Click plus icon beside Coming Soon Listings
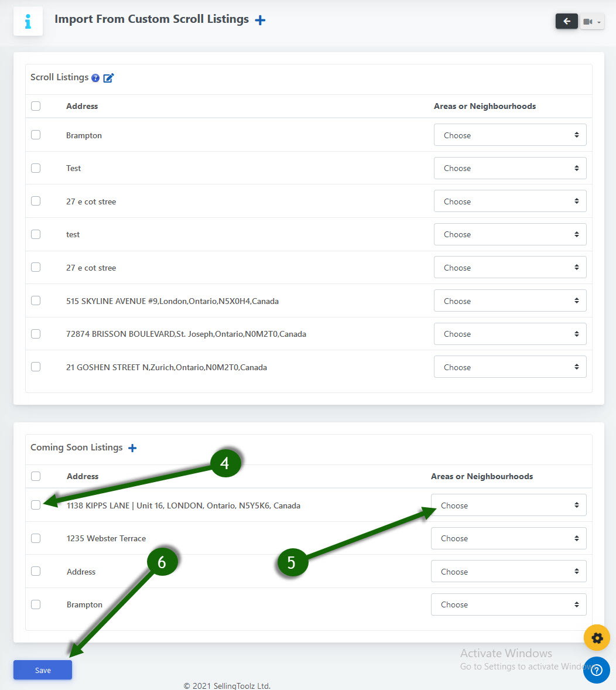 pyautogui.click(x=132, y=448)
